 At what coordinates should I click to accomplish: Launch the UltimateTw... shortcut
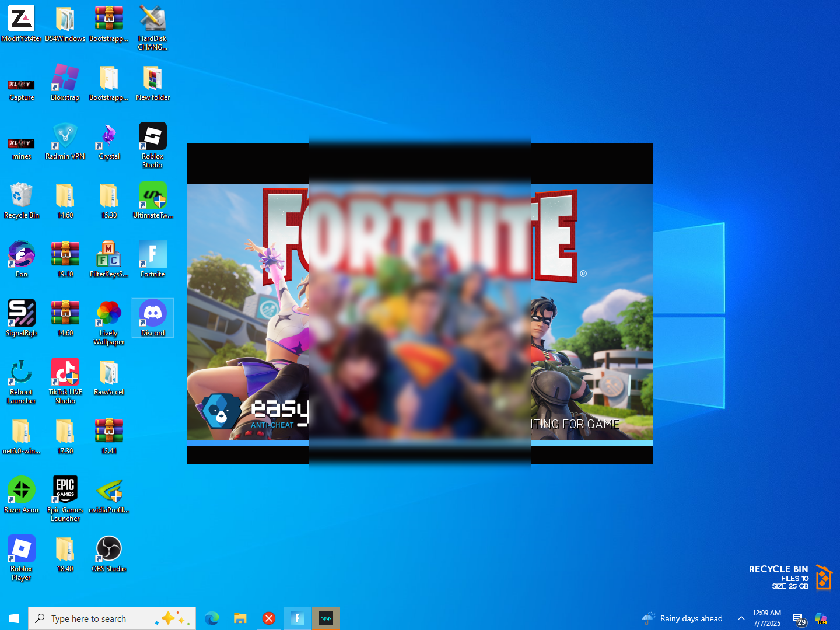(152, 201)
